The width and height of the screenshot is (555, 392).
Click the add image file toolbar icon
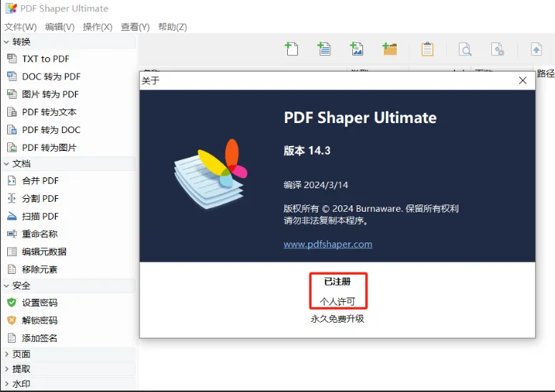(357, 49)
